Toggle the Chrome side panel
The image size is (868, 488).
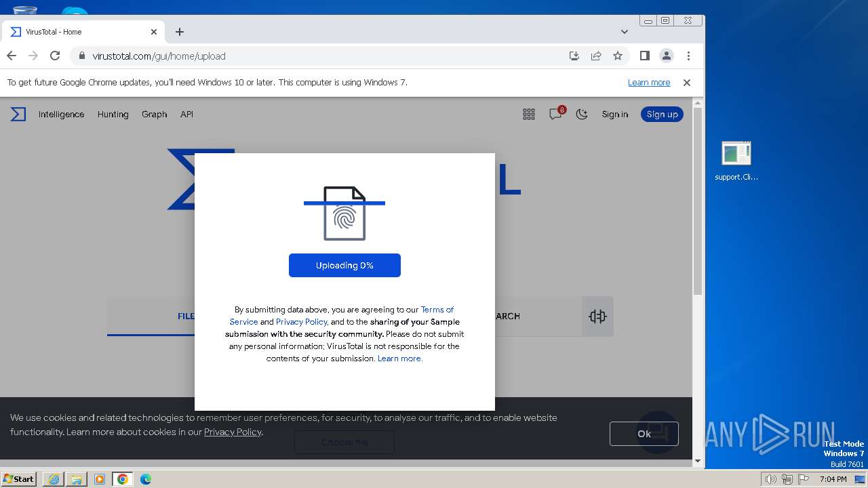(645, 56)
